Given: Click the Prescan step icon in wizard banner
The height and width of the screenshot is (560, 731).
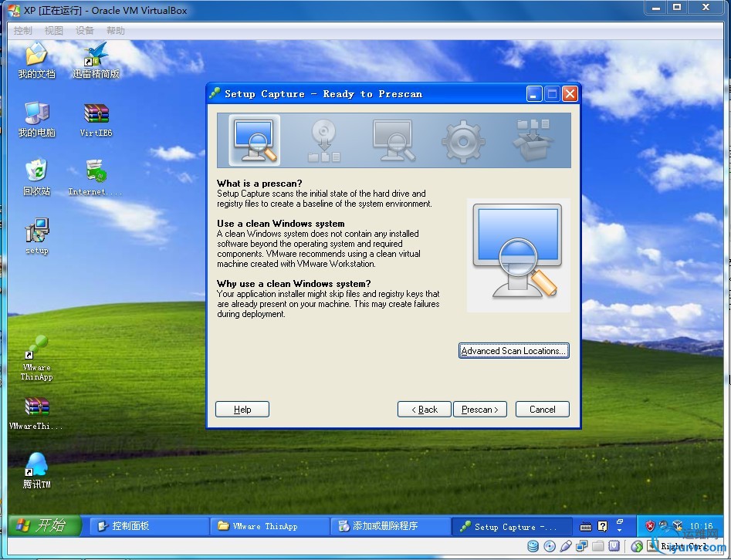Looking at the screenshot, I should tap(255, 140).
